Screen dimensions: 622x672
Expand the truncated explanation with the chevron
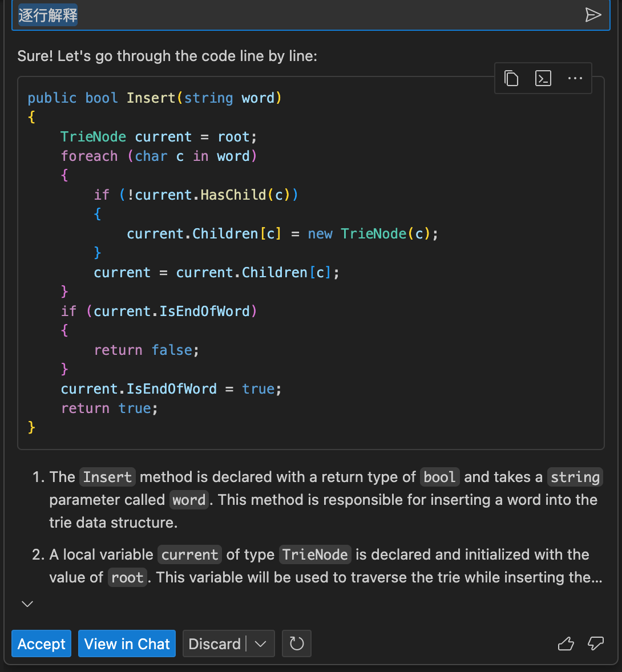(27, 604)
